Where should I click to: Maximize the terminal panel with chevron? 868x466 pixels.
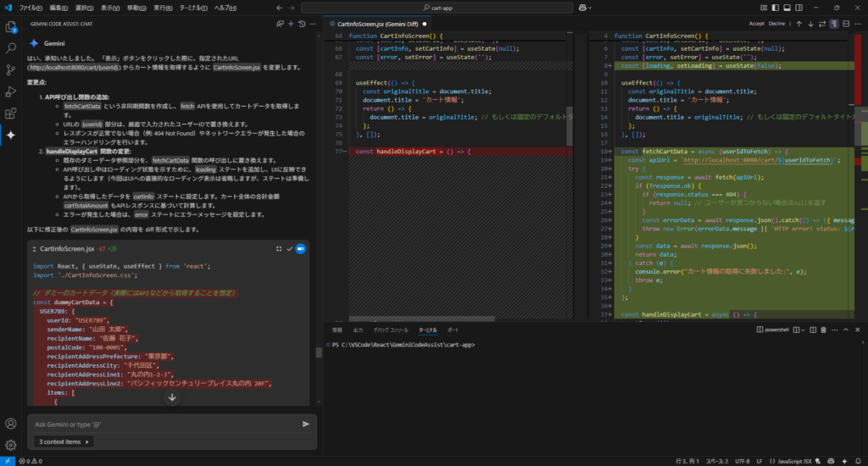846,330
